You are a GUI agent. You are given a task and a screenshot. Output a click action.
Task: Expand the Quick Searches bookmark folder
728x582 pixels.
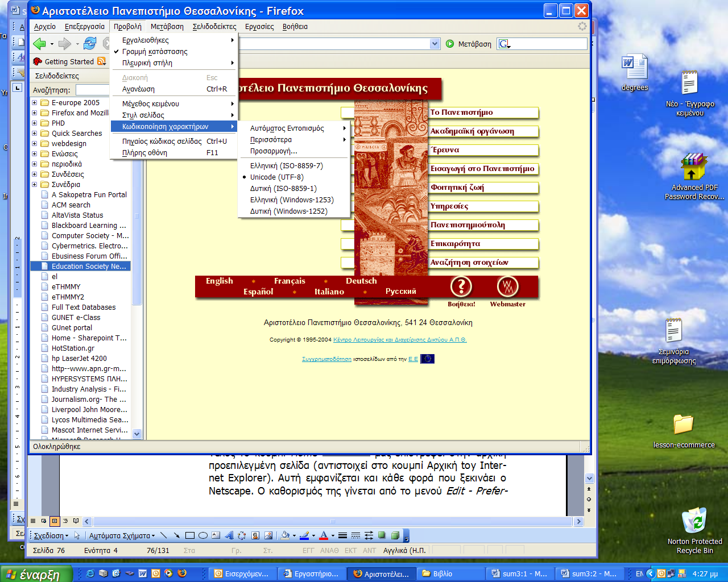(x=35, y=134)
